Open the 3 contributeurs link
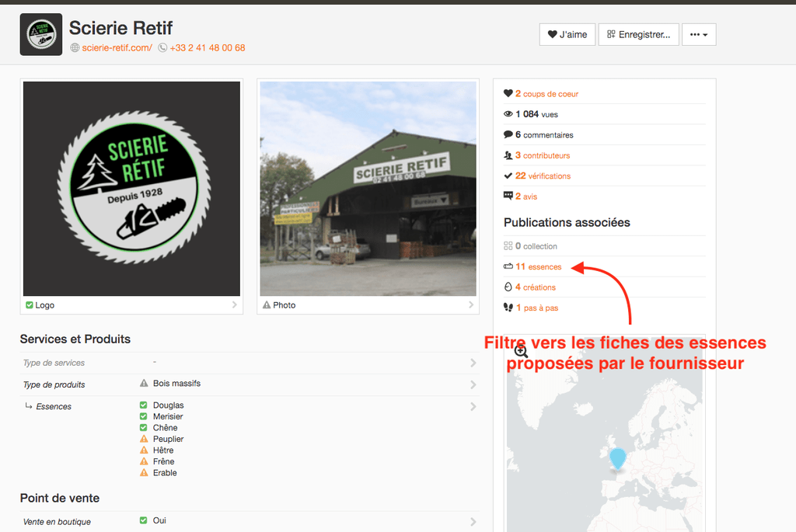This screenshot has width=796, height=532. [543, 155]
